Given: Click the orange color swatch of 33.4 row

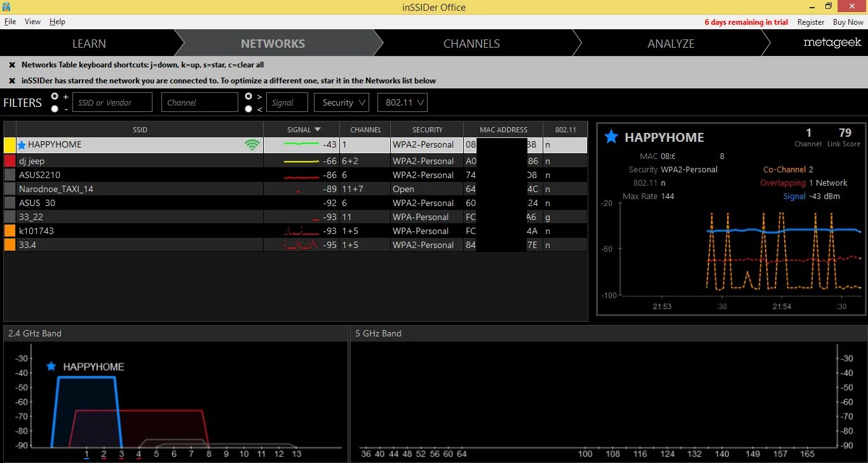Looking at the screenshot, I should click(x=10, y=245).
